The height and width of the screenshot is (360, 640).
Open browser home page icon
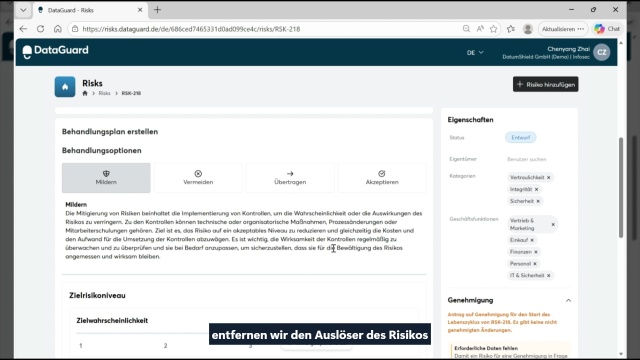click(x=58, y=29)
